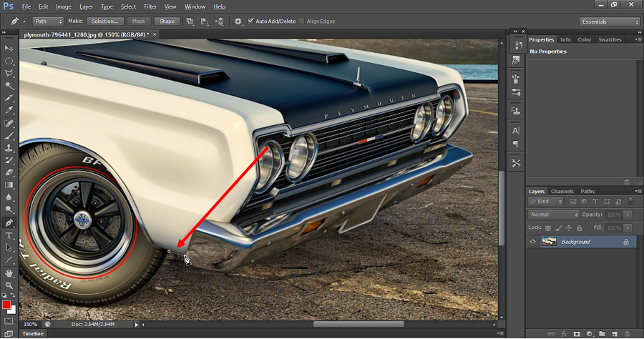Open the Character panel icon
Screen dimensions: 644x339
pos(516,131)
